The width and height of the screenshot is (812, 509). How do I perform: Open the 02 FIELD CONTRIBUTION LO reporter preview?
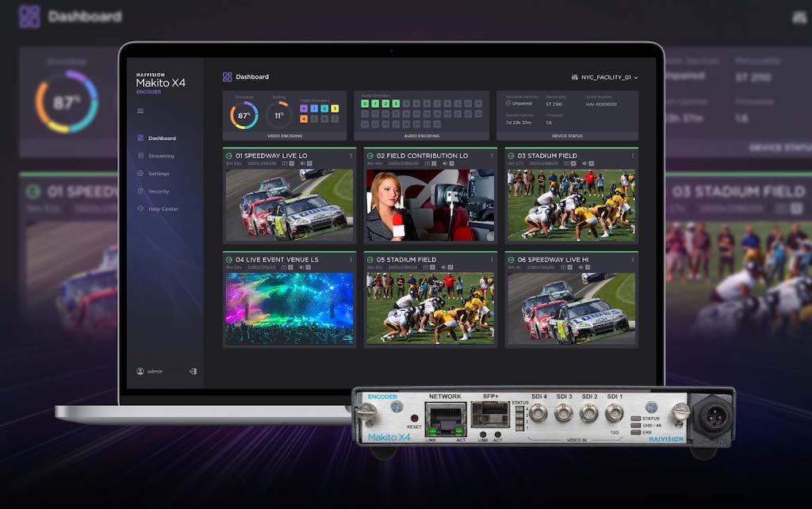pos(431,205)
